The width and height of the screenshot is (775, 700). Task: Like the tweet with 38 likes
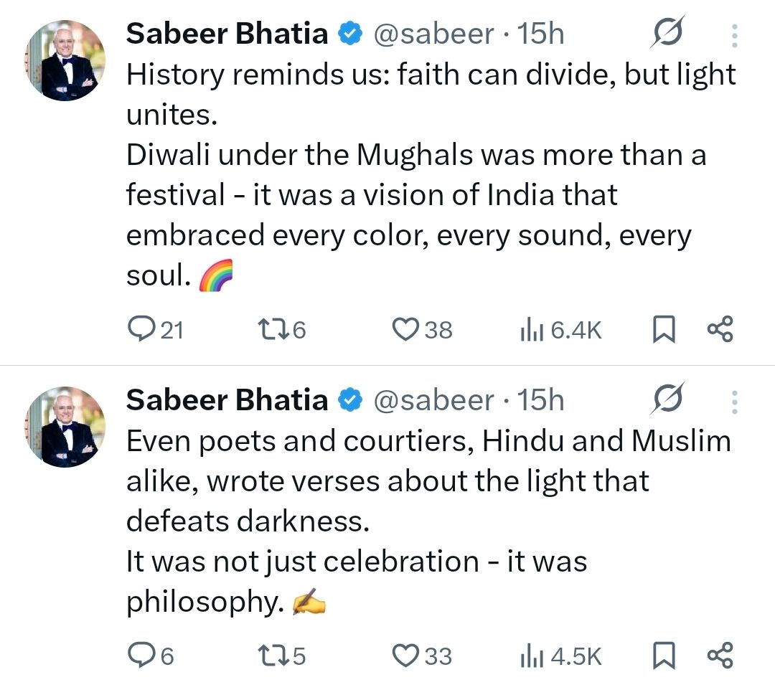point(407,329)
